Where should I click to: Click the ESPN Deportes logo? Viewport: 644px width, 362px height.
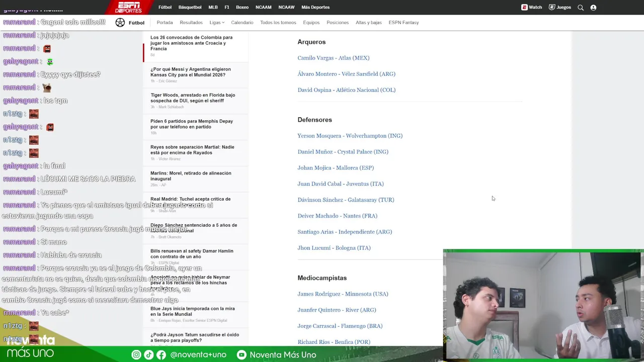[x=128, y=7]
